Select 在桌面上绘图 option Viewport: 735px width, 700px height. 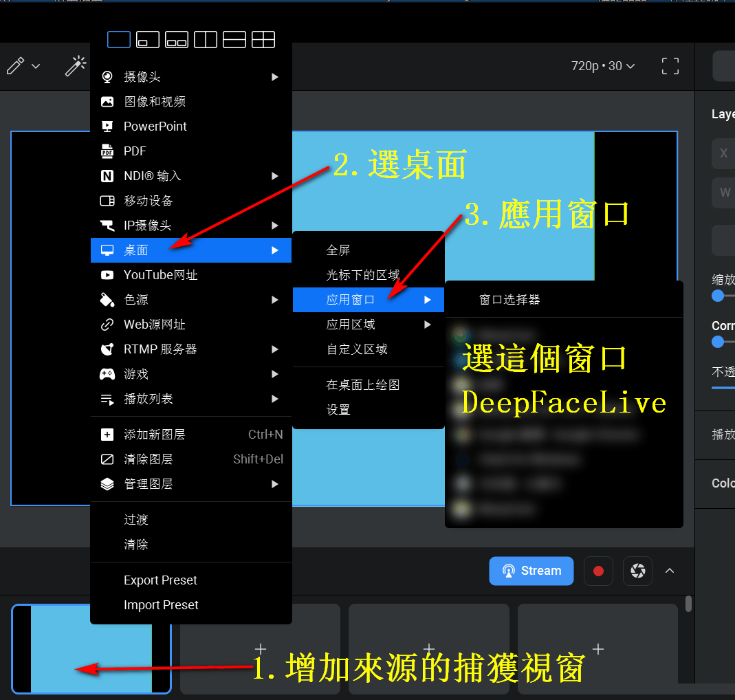pos(369,385)
